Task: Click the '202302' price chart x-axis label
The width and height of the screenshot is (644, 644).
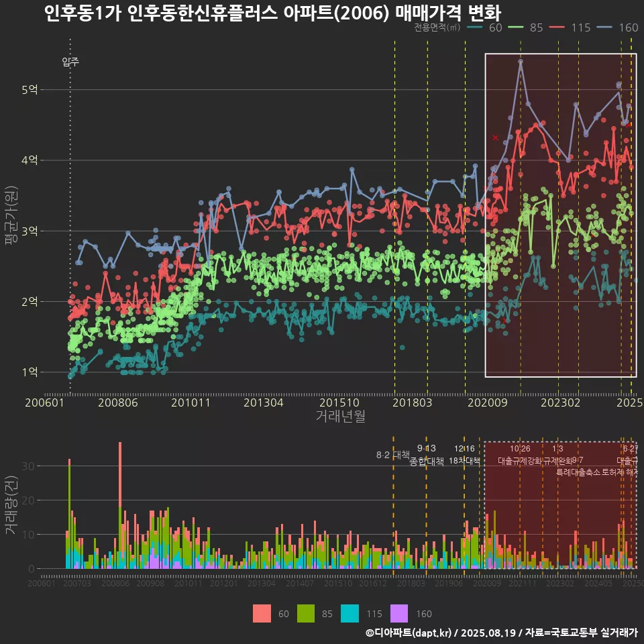Action: [x=561, y=402]
